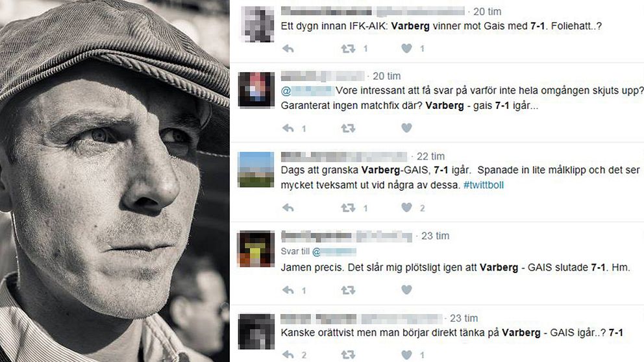Reply to the matchfix tweet
644x362 pixels.
click(288, 128)
